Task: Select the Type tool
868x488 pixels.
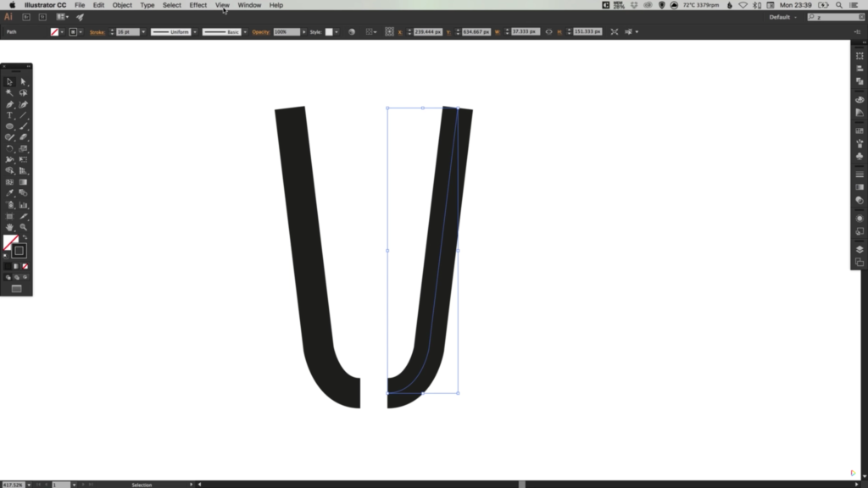Action: point(10,115)
